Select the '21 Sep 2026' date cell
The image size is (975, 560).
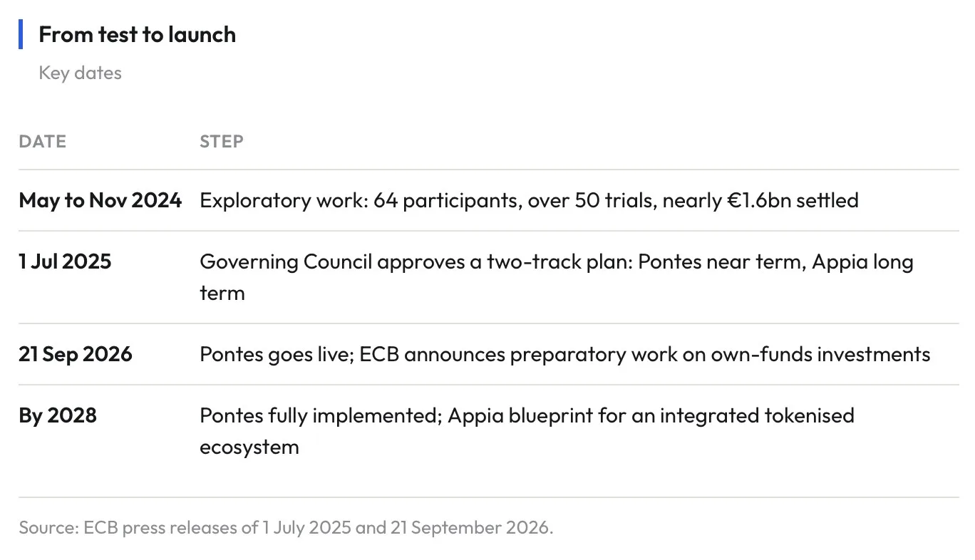(x=76, y=354)
